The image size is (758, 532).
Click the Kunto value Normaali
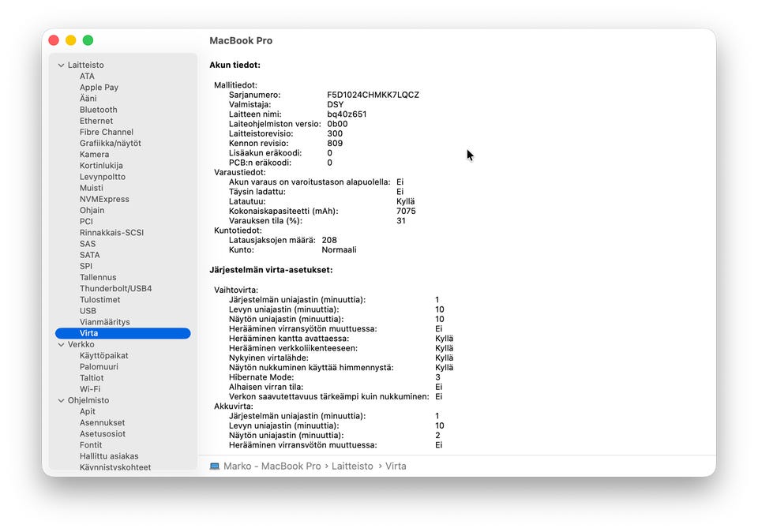(339, 249)
